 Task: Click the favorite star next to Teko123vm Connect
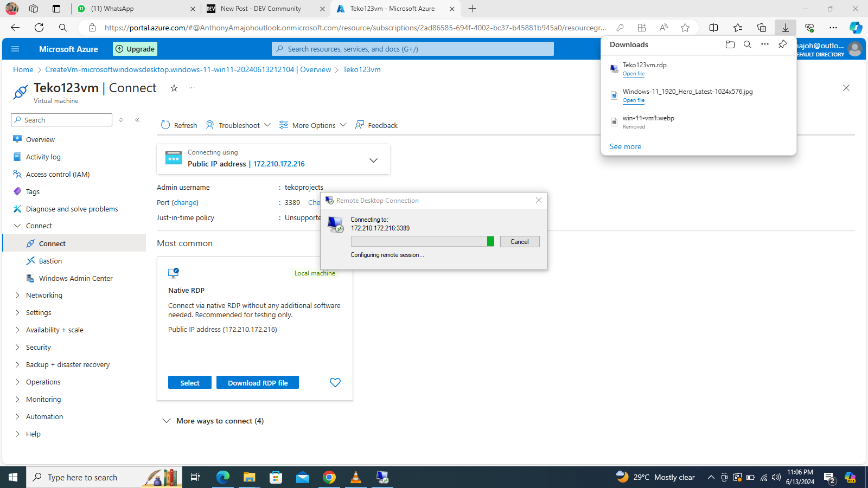tap(174, 88)
